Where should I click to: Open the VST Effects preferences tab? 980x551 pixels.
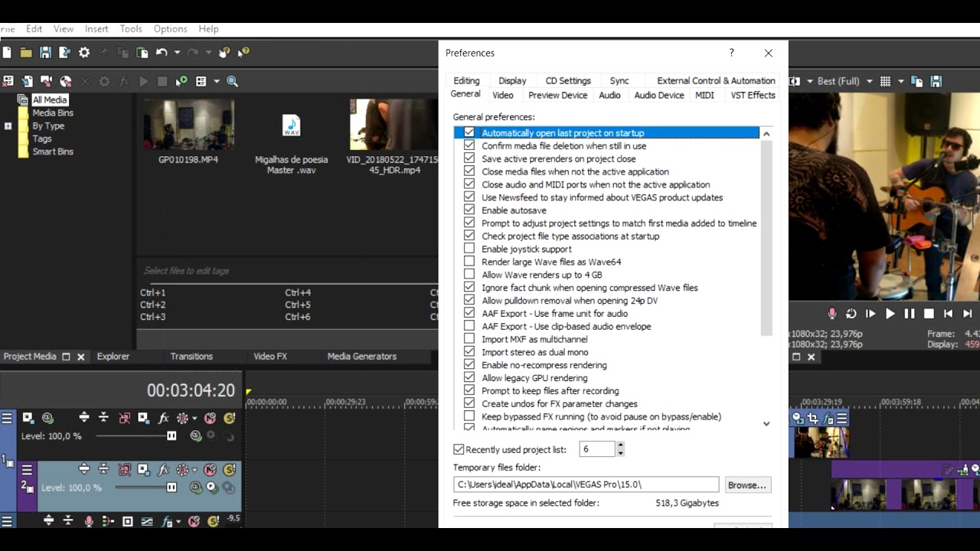(x=753, y=95)
